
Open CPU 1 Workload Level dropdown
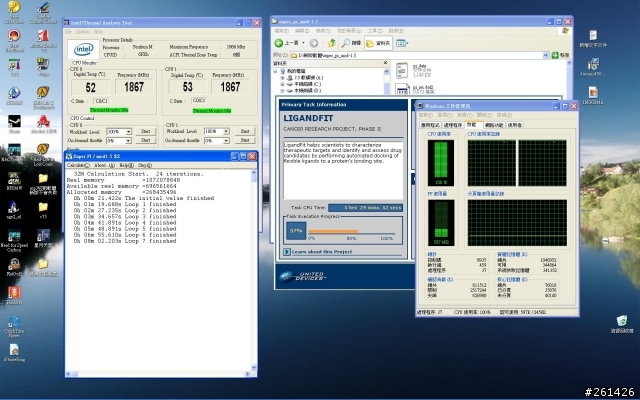pos(226,131)
